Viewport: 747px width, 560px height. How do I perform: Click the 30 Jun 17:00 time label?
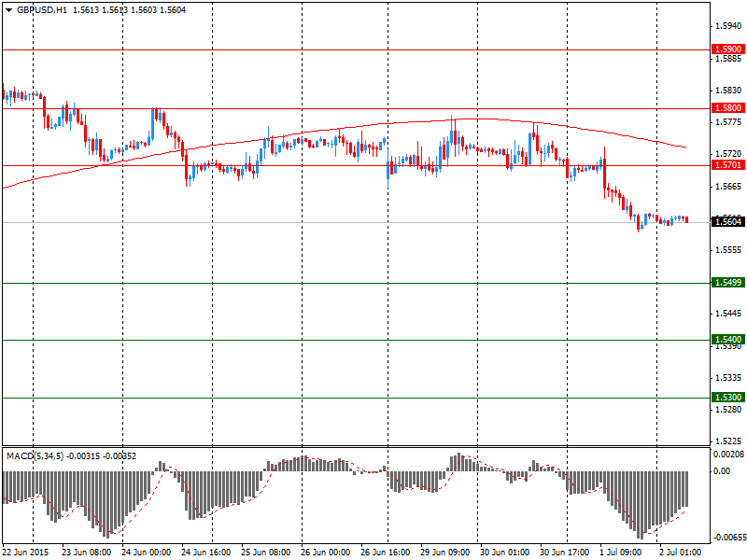coord(565,553)
